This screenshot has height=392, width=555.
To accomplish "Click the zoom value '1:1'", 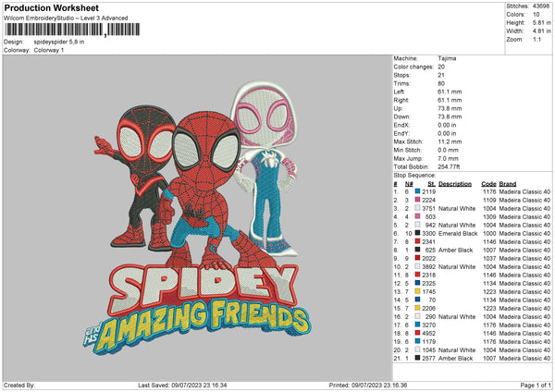I will [x=536, y=39].
